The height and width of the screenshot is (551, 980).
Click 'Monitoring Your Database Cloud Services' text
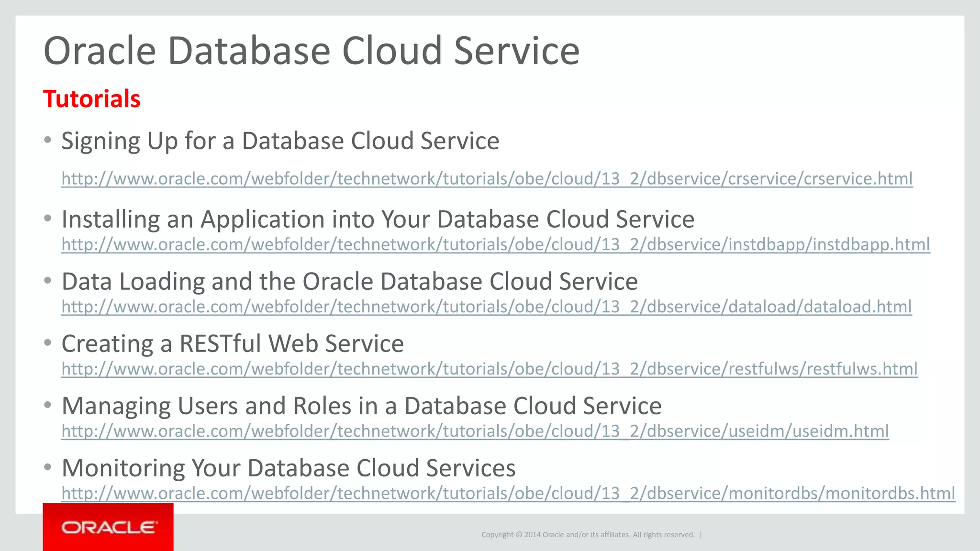pyautogui.click(x=289, y=468)
